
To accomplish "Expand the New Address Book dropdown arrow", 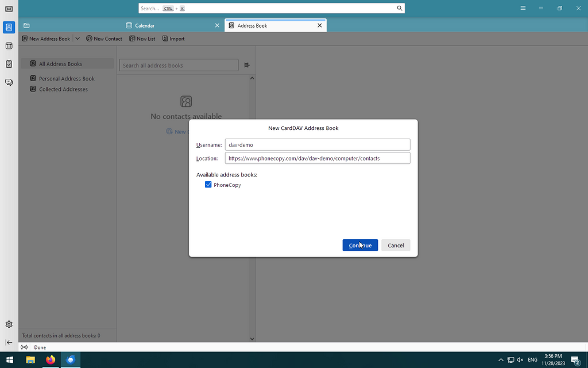I will 78,39.
